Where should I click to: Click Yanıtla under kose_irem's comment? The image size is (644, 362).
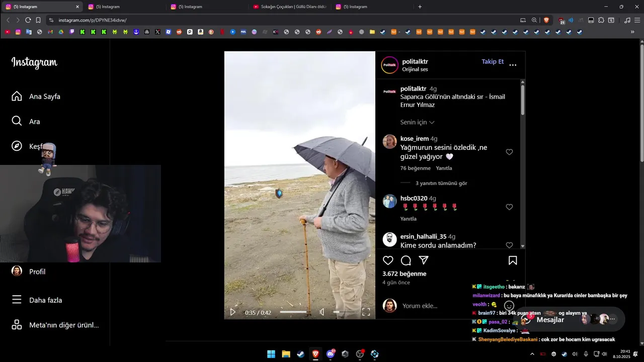coord(444,168)
